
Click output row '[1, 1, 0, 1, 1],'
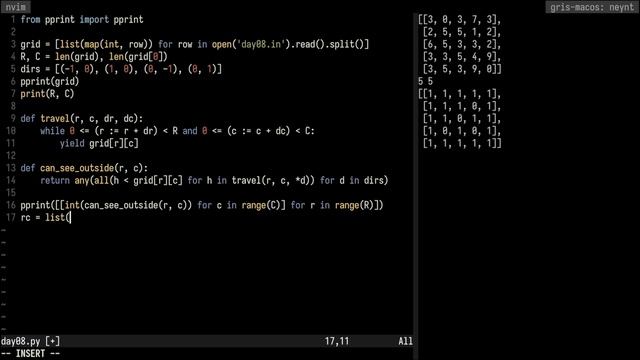[462, 119]
